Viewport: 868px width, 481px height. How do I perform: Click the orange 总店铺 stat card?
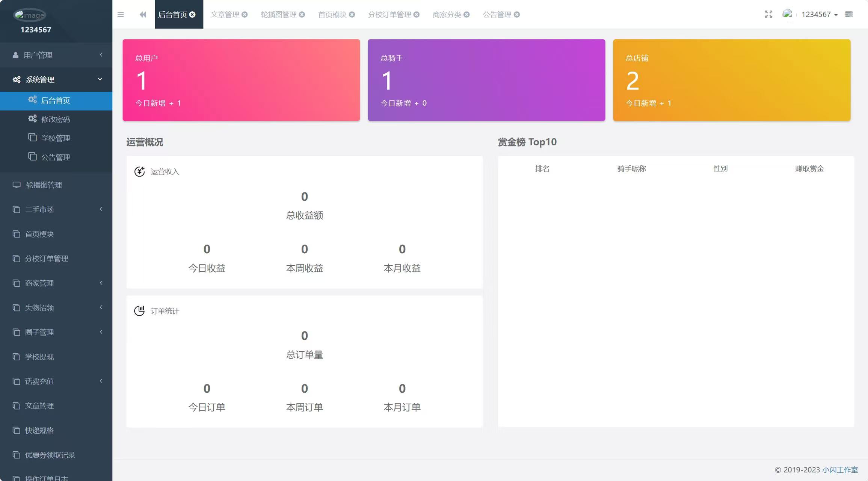point(731,80)
